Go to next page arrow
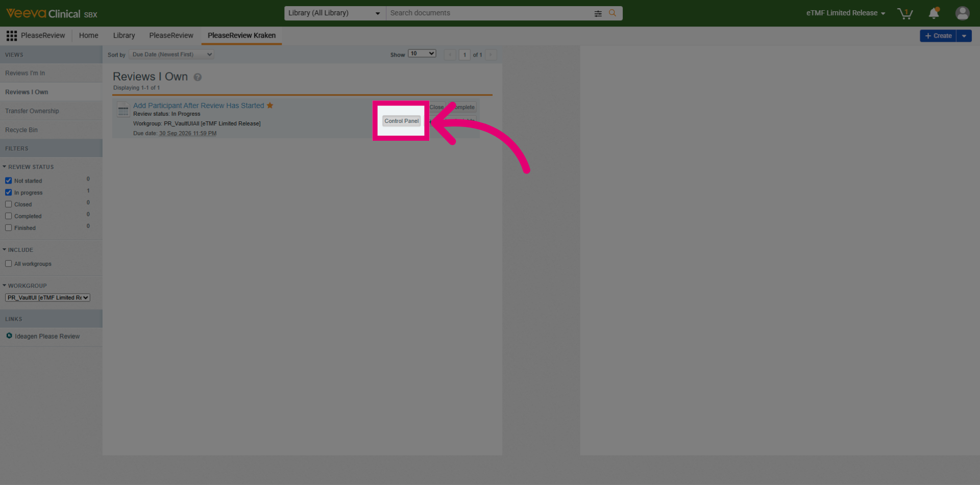The height and width of the screenshot is (485, 980). click(x=491, y=55)
